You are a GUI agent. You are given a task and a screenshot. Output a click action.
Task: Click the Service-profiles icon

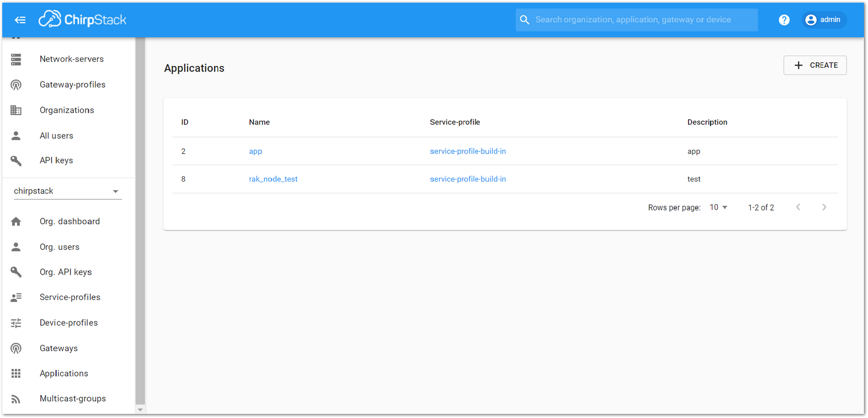coord(16,297)
